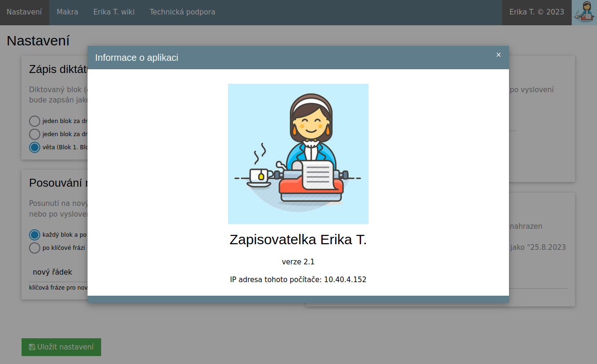The width and height of the screenshot is (597, 364).
Task: Select the 'každý blok a po' radio button
Action: point(35,235)
